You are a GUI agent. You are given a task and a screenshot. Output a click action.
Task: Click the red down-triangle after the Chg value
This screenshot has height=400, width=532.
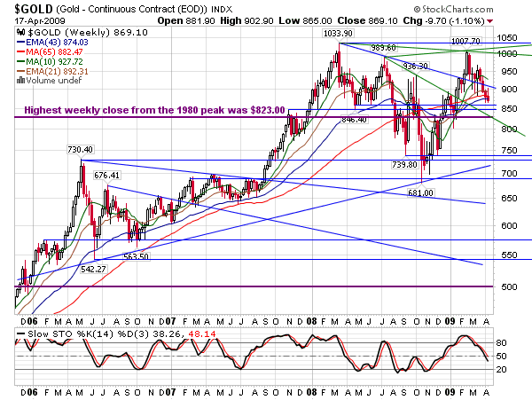(x=489, y=21)
